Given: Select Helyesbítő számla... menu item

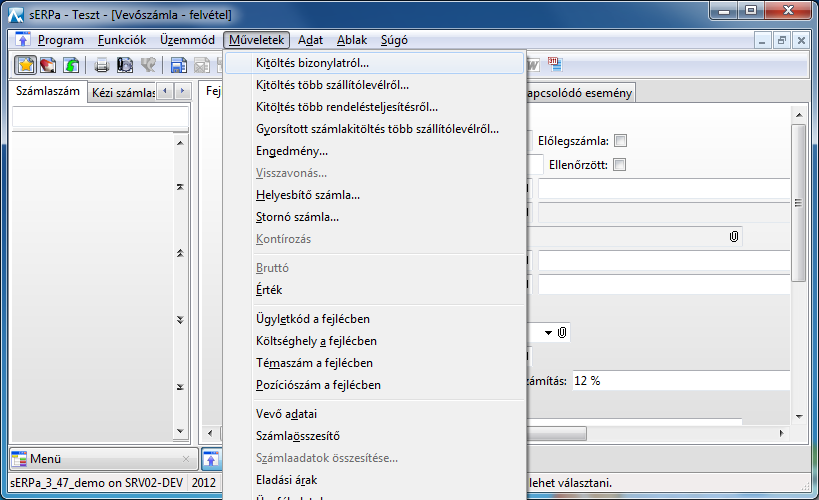Looking at the screenshot, I should coord(375,195).
